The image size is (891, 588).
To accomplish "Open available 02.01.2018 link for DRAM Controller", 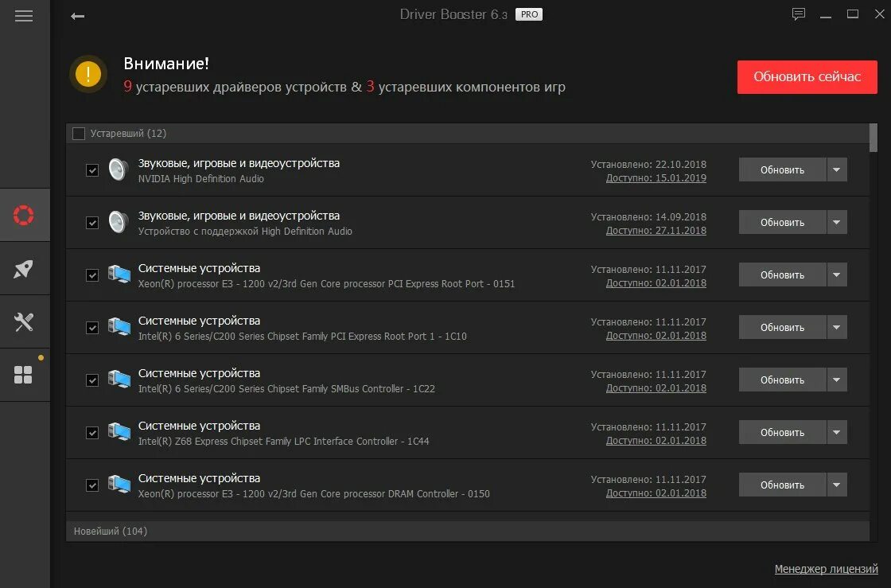I will tap(656, 493).
